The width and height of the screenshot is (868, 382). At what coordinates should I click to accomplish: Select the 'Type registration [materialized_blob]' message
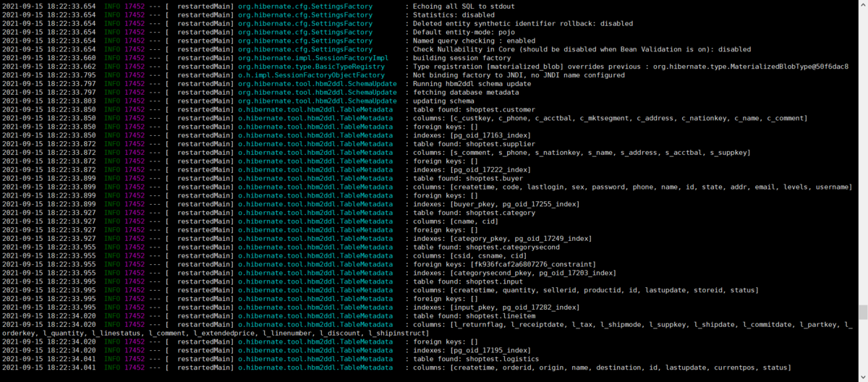point(631,67)
